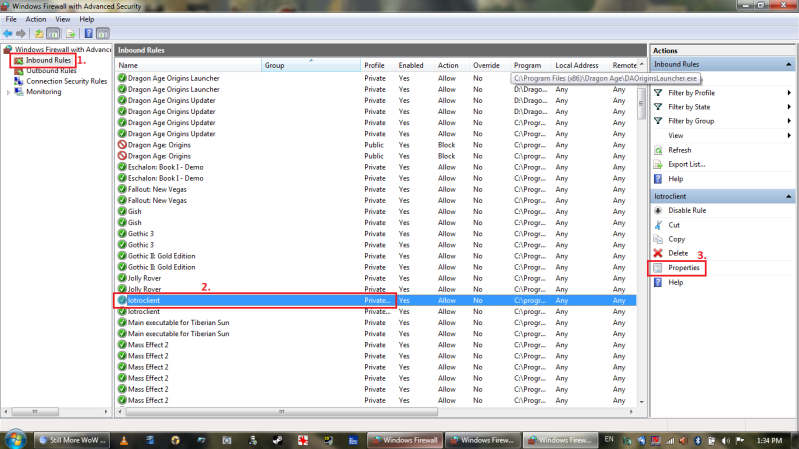Click the Group column header
The image size is (799, 449).
click(x=310, y=65)
